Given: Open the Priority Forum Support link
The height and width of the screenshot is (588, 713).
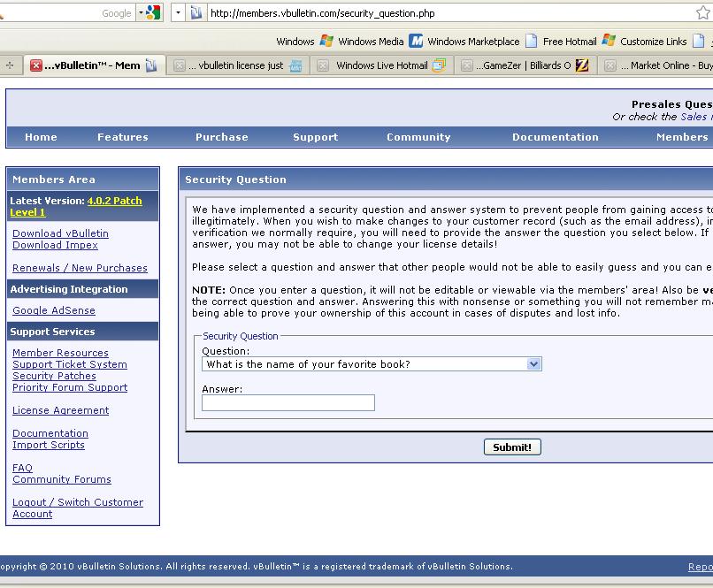Looking at the screenshot, I should pos(70,387).
